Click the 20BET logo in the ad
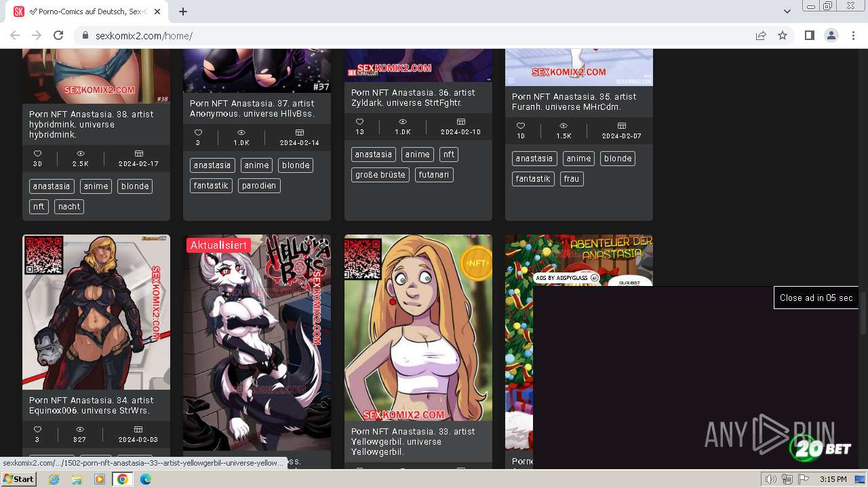 click(x=820, y=448)
